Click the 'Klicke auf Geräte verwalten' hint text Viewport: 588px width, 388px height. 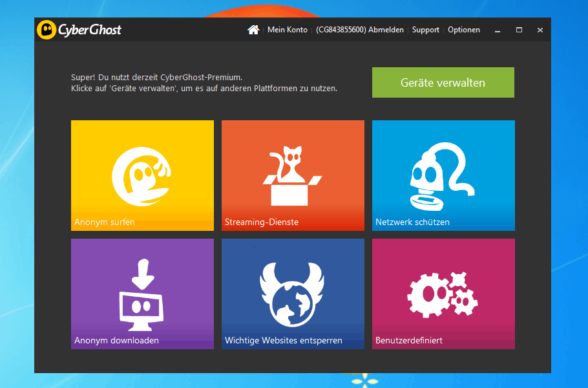[x=204, y=89]
